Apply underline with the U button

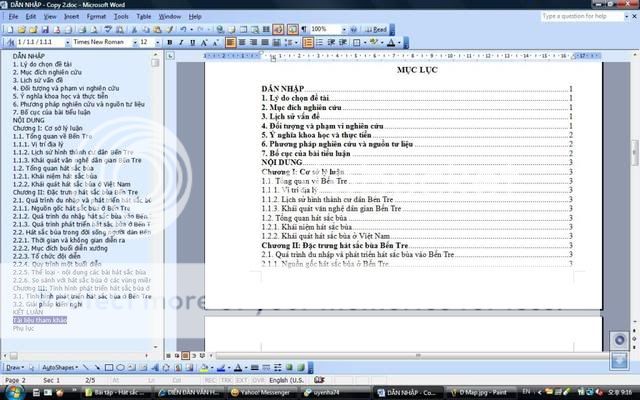pyautogui.click(x=194, y=43)
